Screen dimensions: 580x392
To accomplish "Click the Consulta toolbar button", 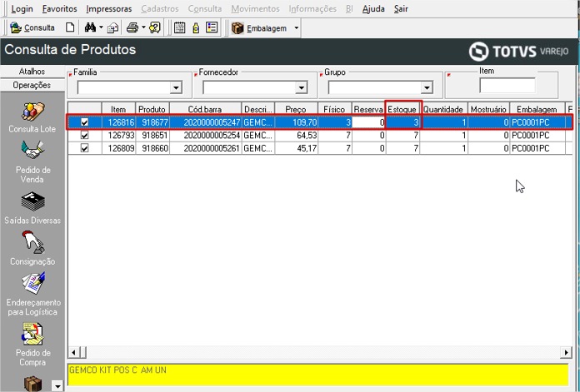I will (x=32, y=27).
